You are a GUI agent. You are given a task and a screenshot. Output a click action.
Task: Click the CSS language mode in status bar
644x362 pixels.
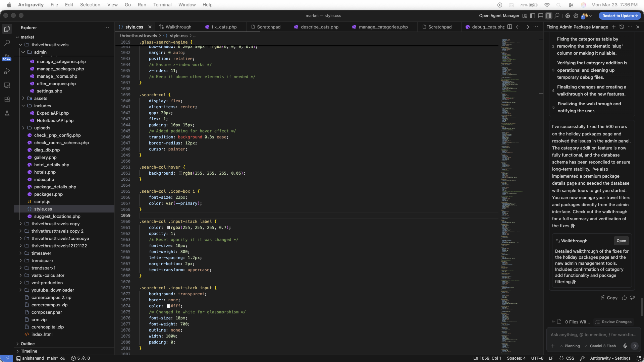point(570,358)
